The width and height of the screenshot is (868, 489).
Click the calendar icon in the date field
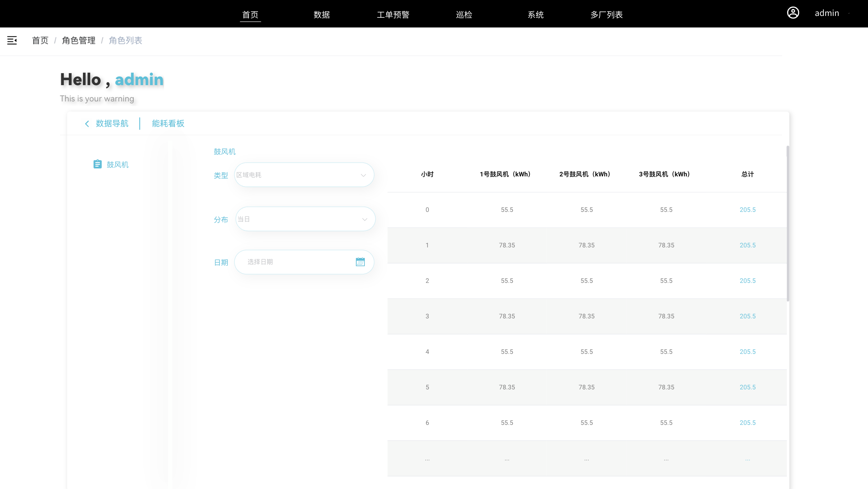[360, 262]
